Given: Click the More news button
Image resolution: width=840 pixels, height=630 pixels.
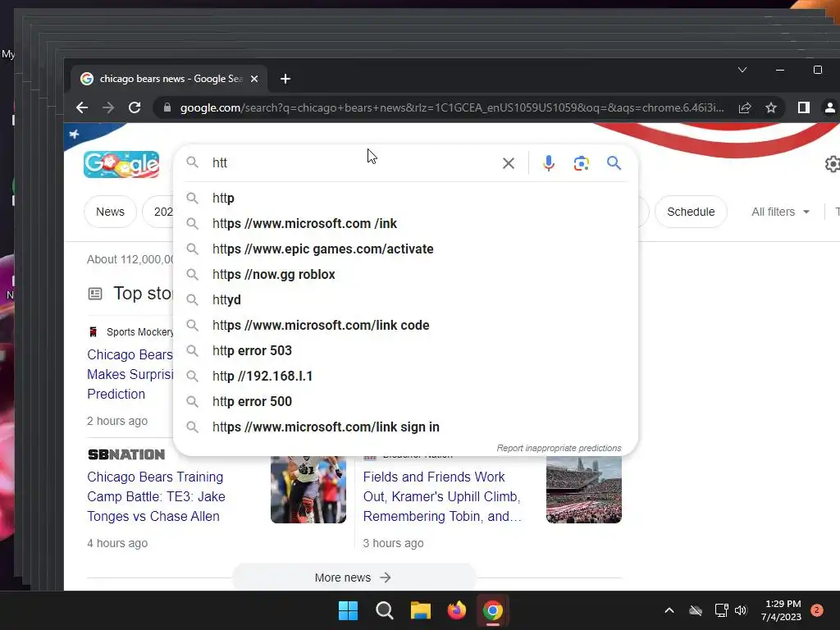Looking at the screenshot, I should [354, 577].
